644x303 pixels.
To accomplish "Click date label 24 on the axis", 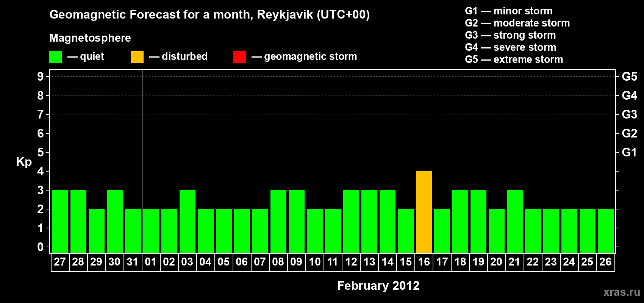I will coord(569,262).
